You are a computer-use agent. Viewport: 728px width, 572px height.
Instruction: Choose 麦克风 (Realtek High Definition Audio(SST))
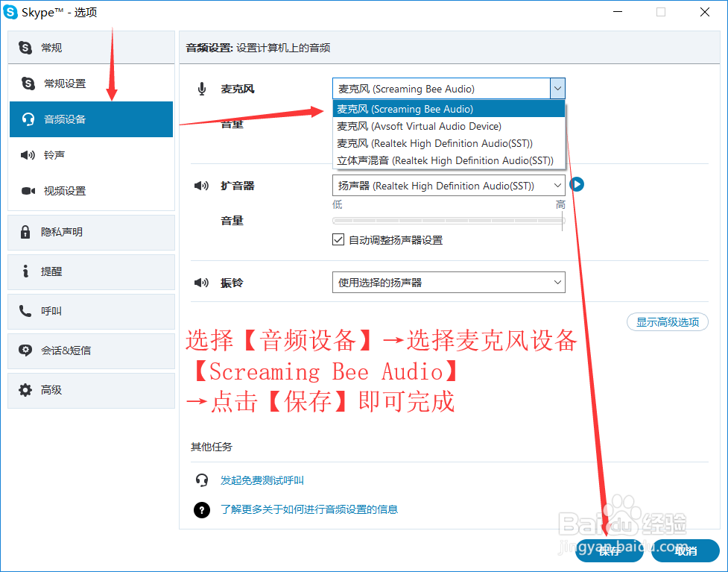tap(449, 143)
